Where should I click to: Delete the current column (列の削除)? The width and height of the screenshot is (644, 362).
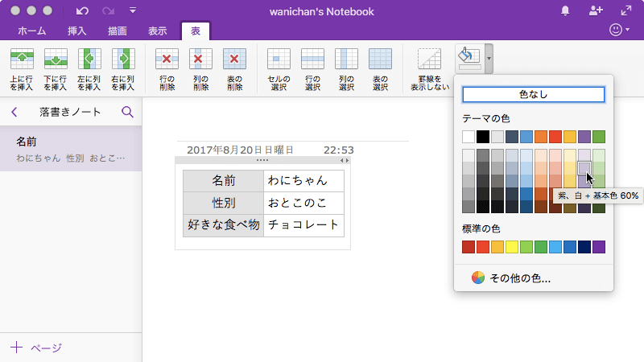200,69
